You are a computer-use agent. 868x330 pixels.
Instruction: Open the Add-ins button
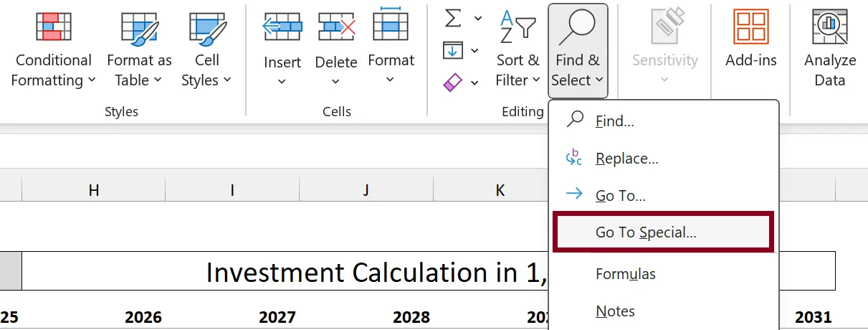coord(750,39)
